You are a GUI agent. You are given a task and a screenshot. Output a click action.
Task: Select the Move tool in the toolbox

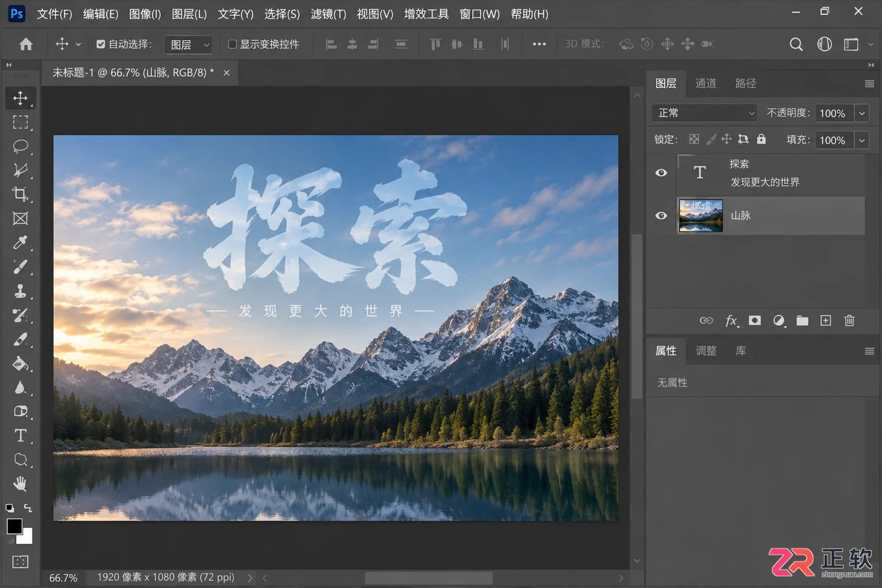click(x=20, y=98)
